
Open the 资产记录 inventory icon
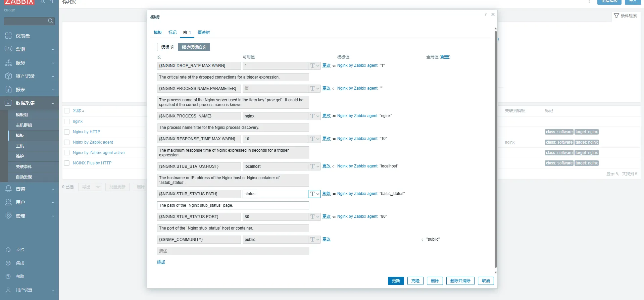pyautogui.click(x=8, y=76)
